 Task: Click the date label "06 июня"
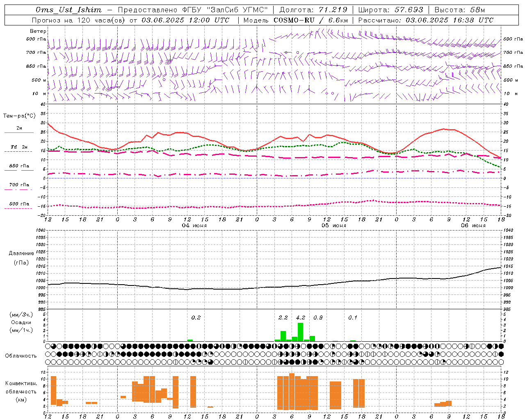[x=473, y=225]
